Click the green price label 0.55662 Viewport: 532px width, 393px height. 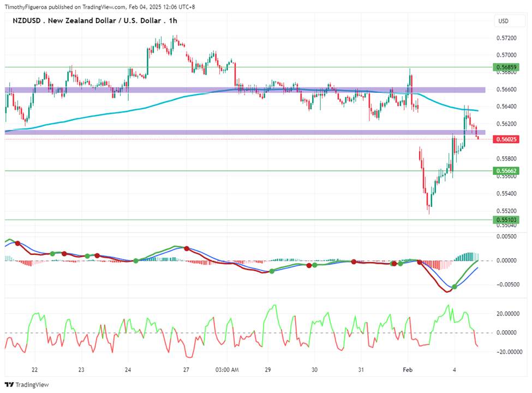(x=506, y=171)
